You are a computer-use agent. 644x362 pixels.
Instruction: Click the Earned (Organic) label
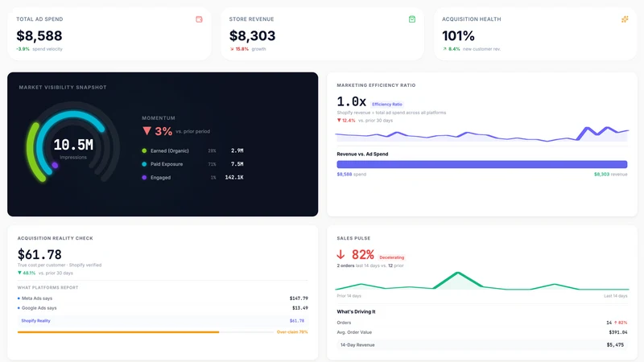[170, 150]
